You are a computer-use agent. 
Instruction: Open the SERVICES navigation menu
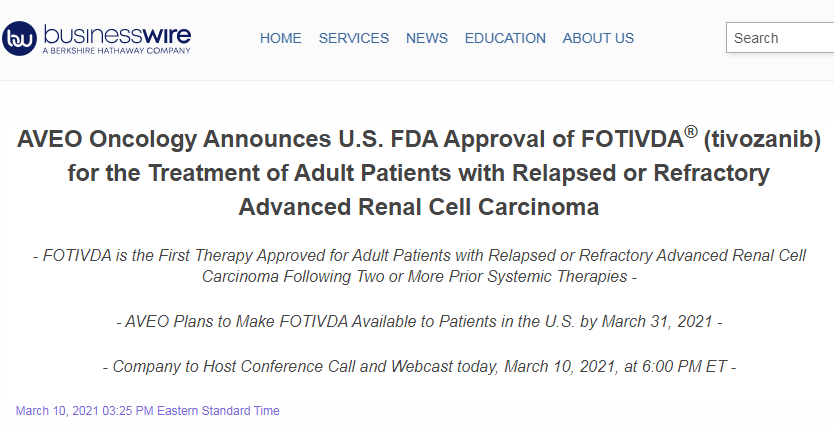coord(354,38)
